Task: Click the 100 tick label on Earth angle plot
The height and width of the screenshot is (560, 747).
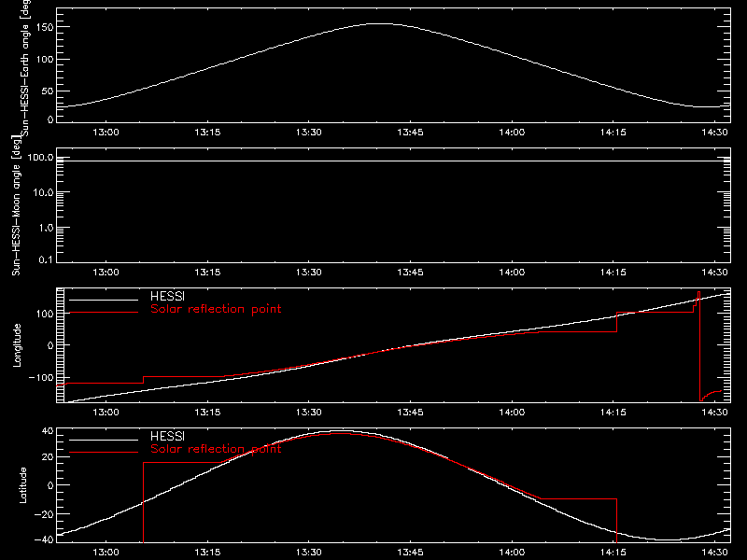Action: [x=44, y=60]
